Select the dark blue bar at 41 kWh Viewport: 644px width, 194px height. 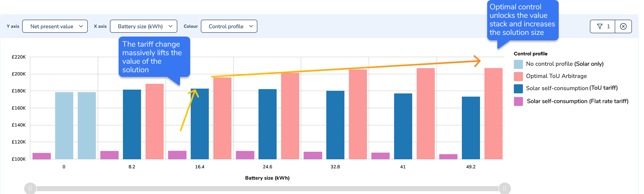(403, 126)
